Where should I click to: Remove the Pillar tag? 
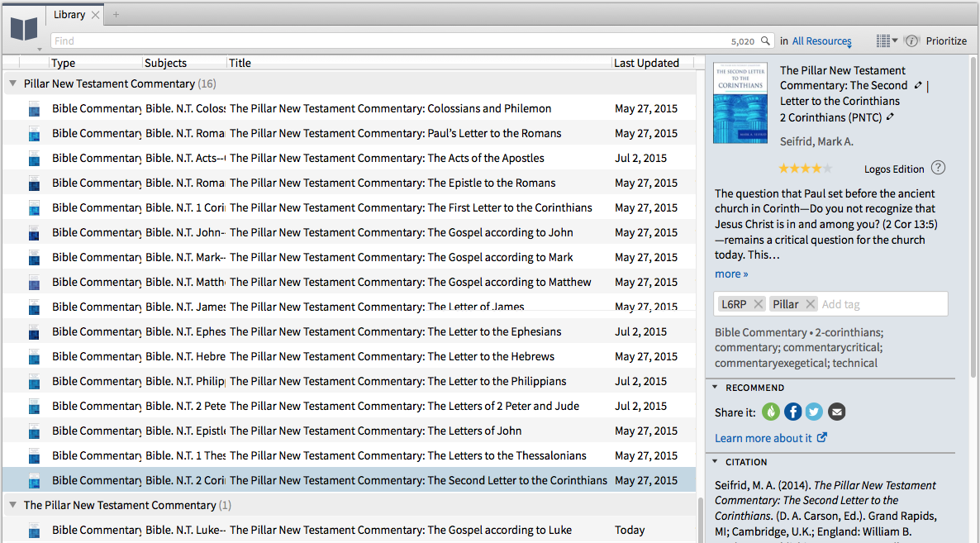pyautogui.click(x=810, y=303)
